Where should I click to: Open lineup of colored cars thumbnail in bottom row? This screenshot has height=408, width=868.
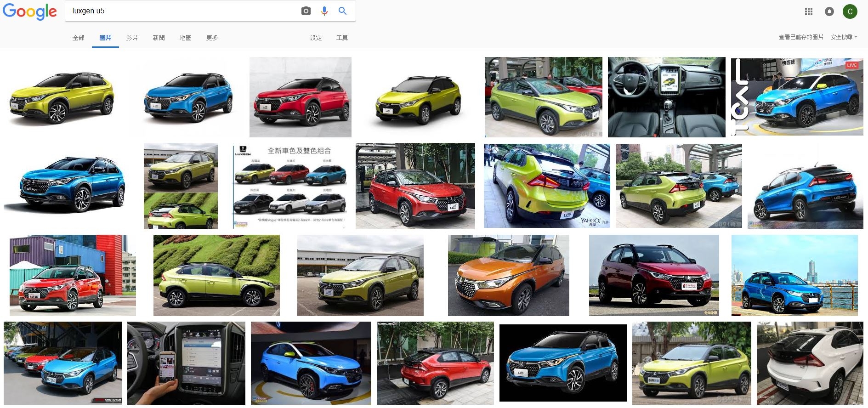(x=63, y=363)
